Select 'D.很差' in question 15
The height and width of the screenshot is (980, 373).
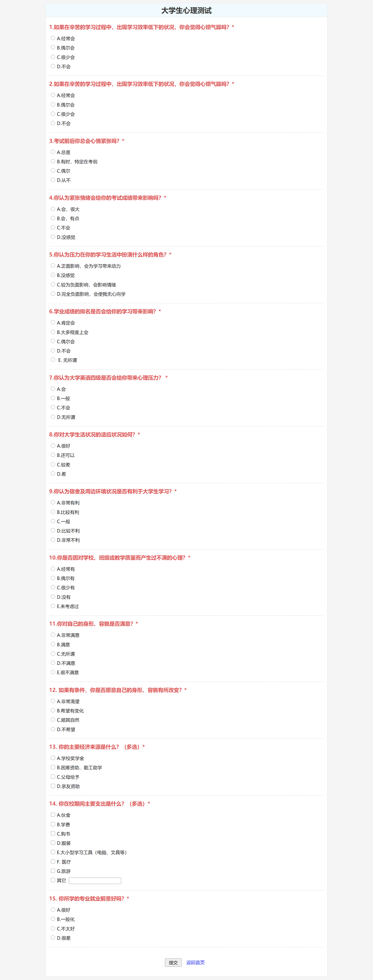(53, 938)
